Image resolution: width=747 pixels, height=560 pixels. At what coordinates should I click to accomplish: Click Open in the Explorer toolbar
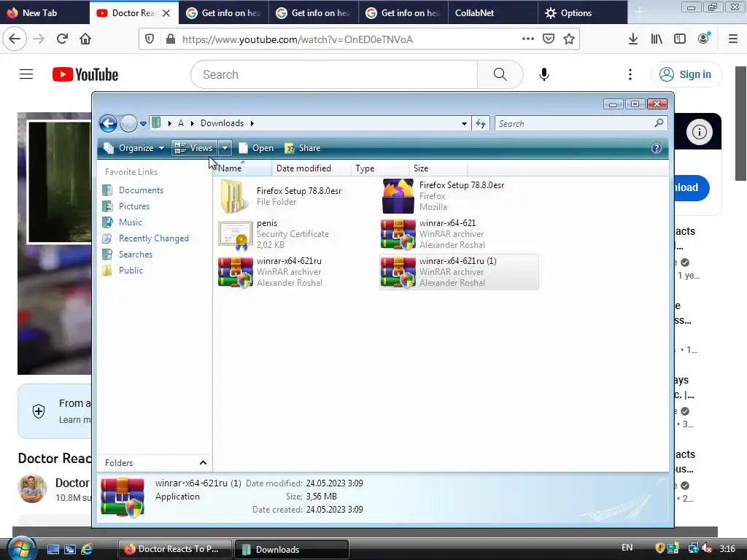click(x=256, y=148)
